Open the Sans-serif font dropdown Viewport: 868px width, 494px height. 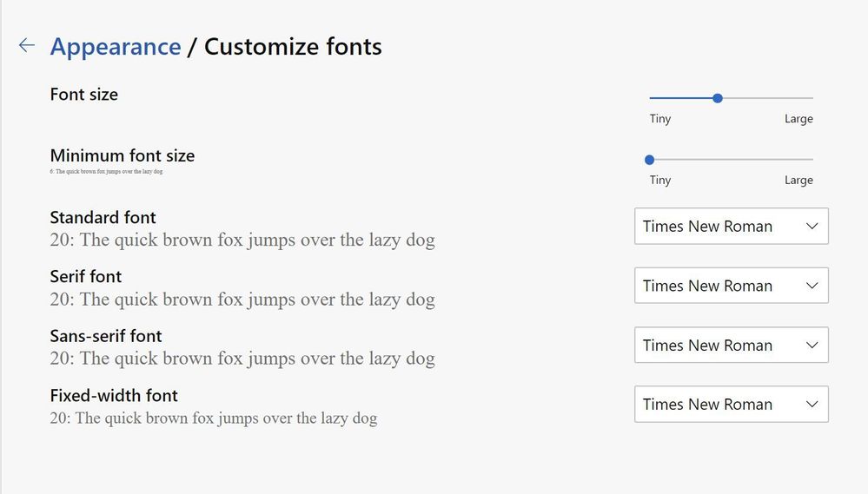[x=732, y=346]
